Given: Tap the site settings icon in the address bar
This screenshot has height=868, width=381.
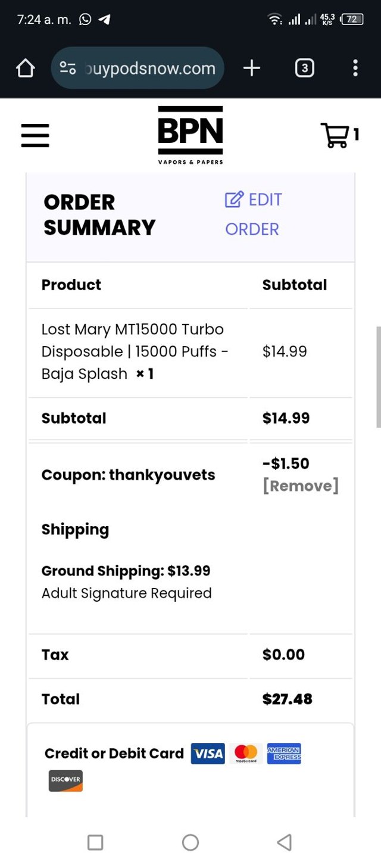Looking at the screenshot, I should [68, 69].
